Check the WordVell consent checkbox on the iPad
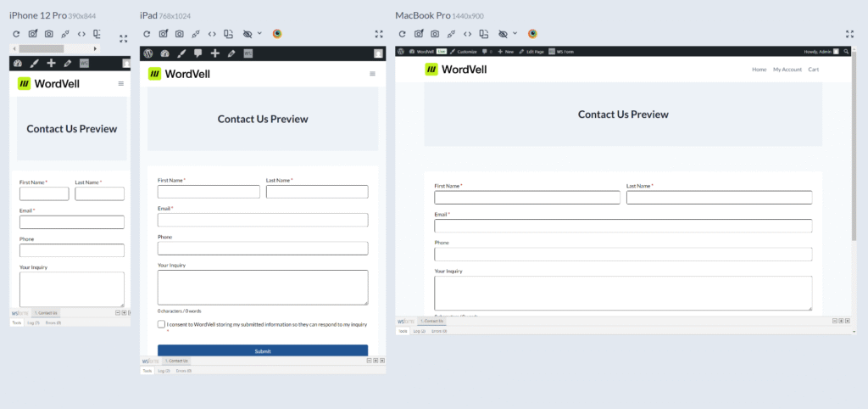This screenshot has height=409, width=868. click(161, 324)
